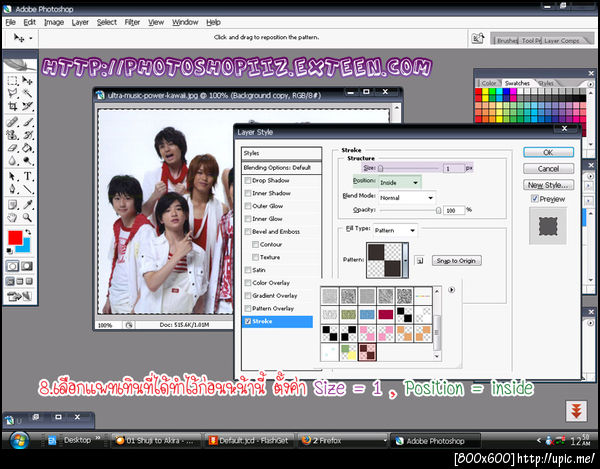Select the Brush tool

point(27,122)
